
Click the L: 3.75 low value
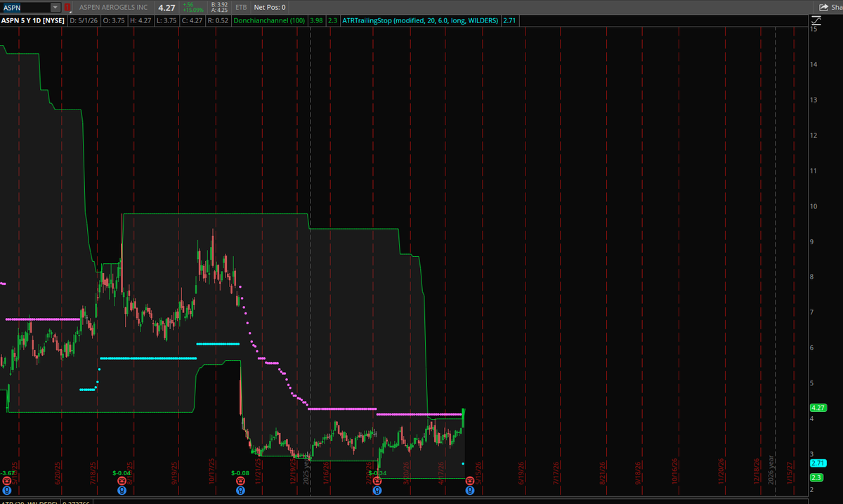point(168,21)
